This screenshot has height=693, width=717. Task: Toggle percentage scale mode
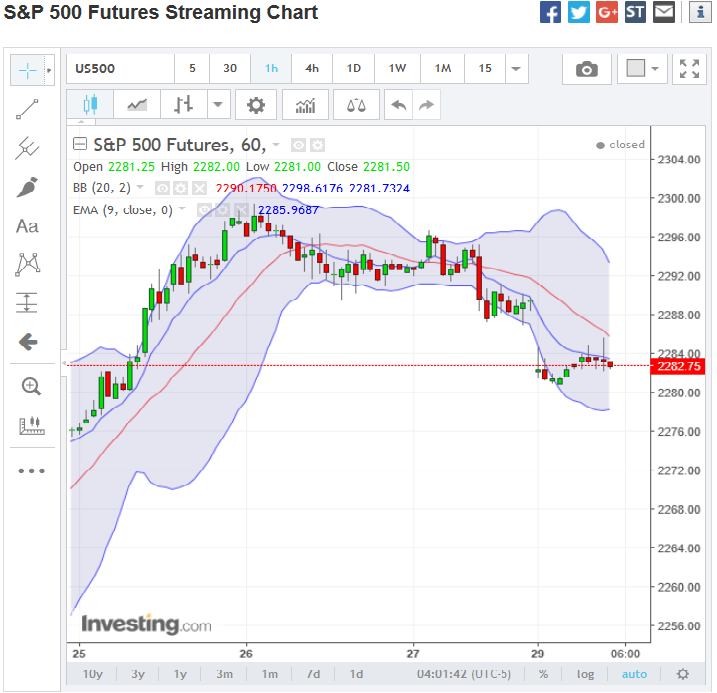pos(542,674)
